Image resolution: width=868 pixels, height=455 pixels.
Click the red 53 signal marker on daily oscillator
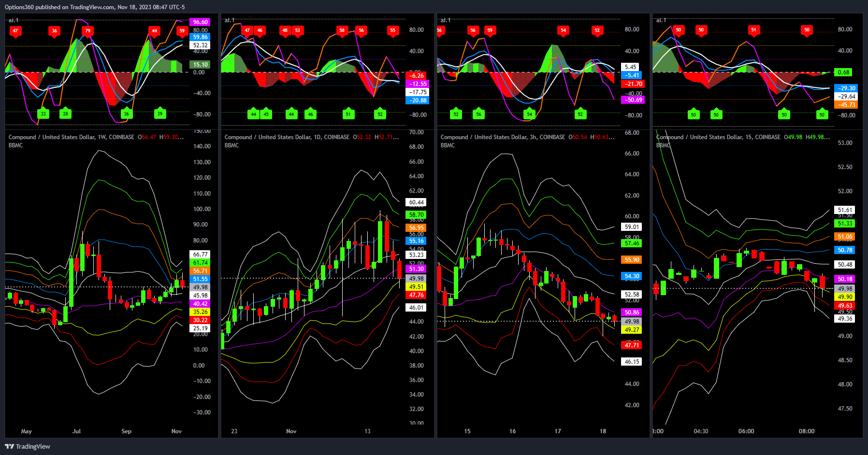click(x=298, y=30)
